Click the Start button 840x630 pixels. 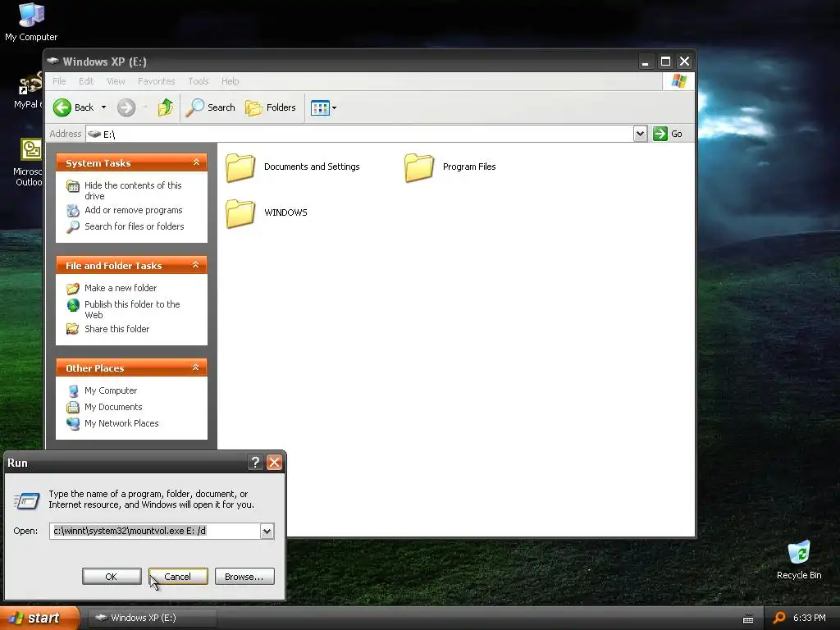[x=39, y=619]
